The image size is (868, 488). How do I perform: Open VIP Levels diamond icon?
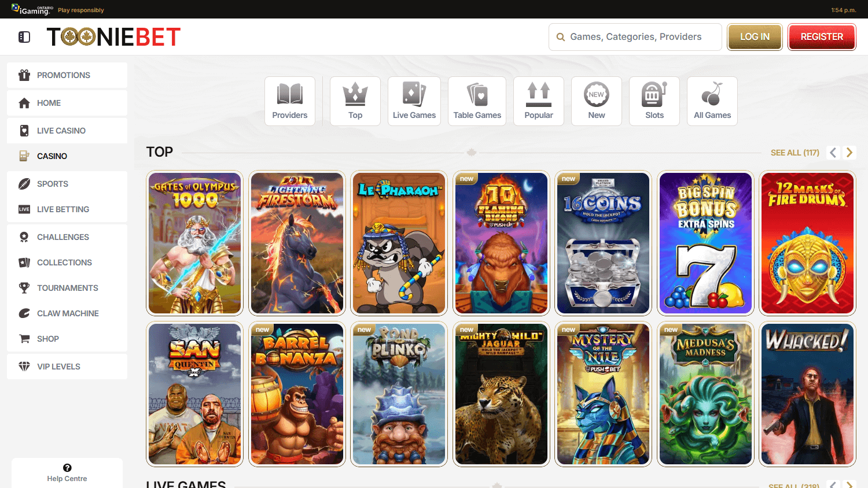tap(24, 367)
